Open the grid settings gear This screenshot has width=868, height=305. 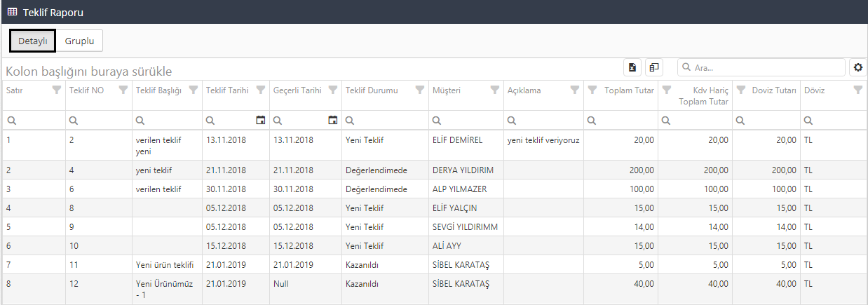[858, 67]
